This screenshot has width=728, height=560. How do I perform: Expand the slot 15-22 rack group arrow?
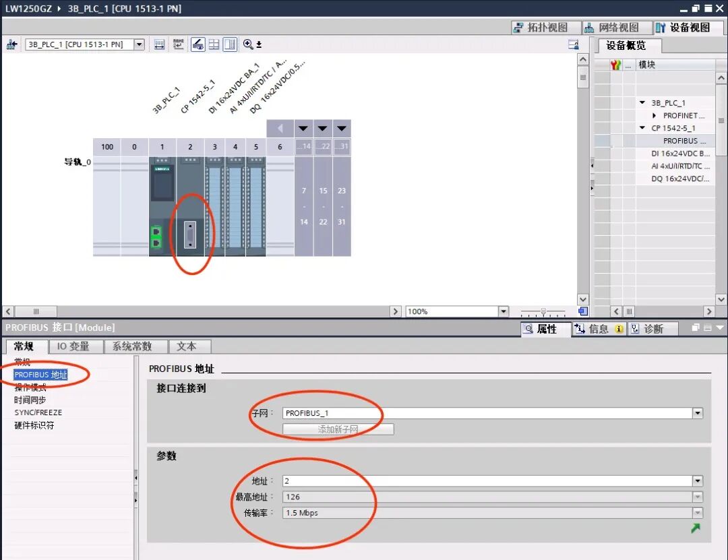click(x=323, y=129)
